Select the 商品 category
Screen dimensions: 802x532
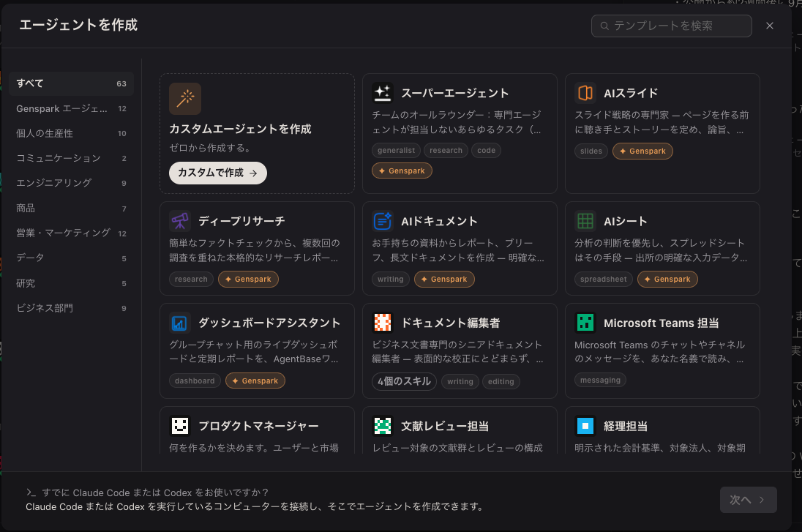point(71,209)
